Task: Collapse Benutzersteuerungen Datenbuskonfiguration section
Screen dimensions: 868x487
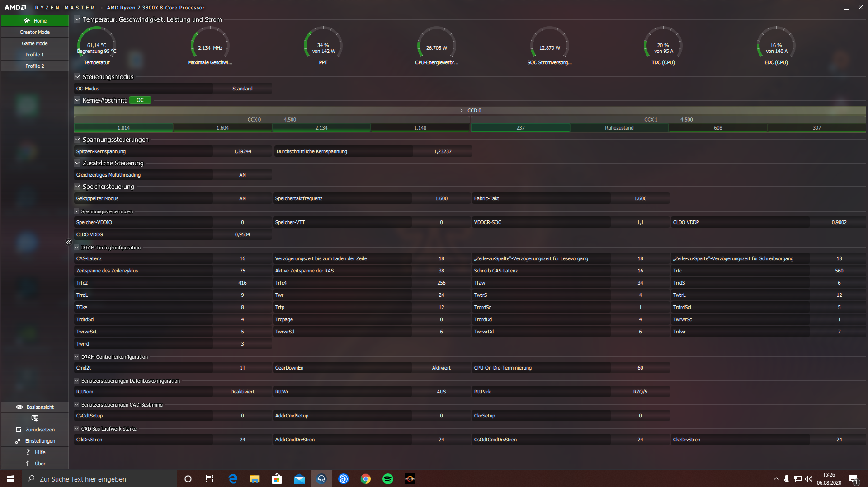Action: pos(77,381)
